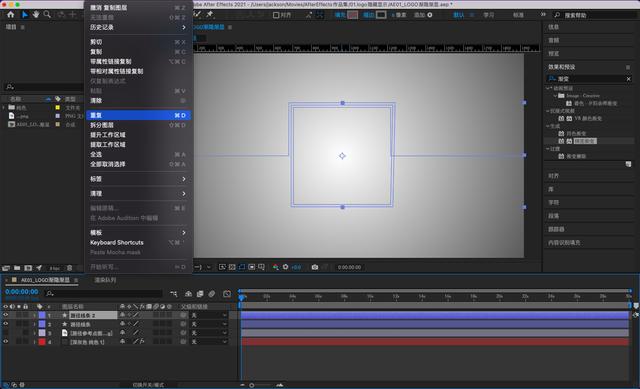640x389 pixels.
Task: Show hidden layer 3 via its eye box
Action: coord(6,333)
